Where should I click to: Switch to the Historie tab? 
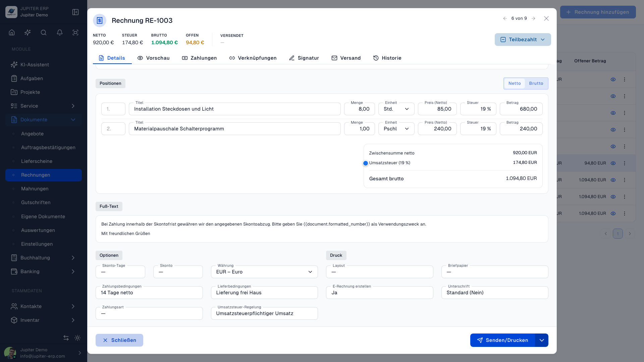tap(387, 58)
